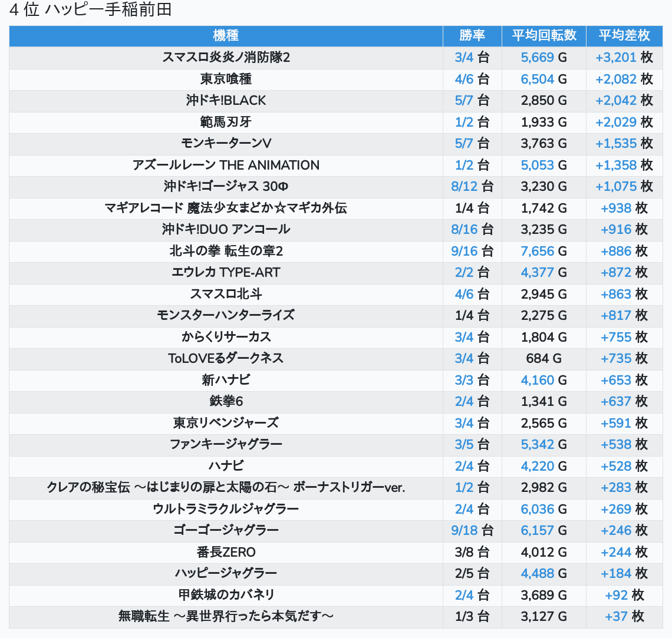
Task: Sort by the 勝率 column header
Action: [x=472, y=36]
